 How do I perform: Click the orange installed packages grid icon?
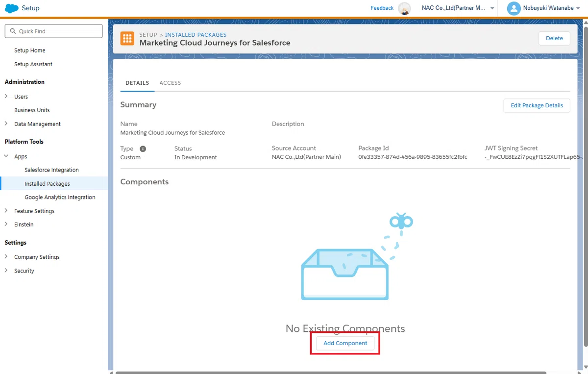tap(127, 39)
